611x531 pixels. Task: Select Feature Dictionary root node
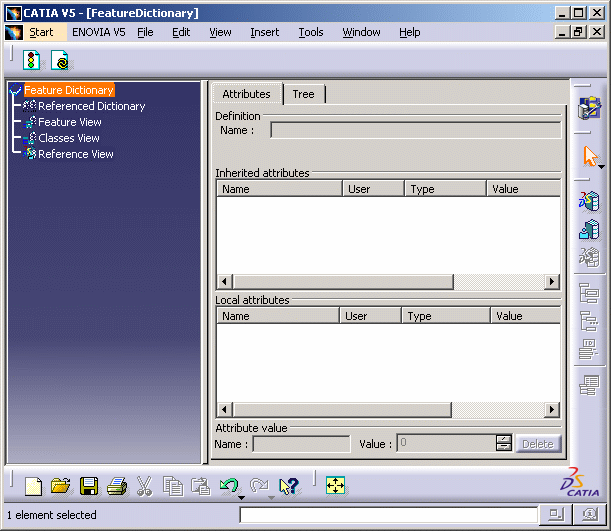pos(69,90)
